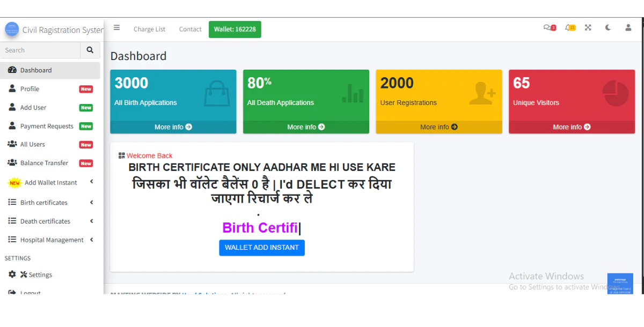This screenshot has width=644, height=327.
Task: Click the All Birth Applications label
Action: [x=145, y=103]
